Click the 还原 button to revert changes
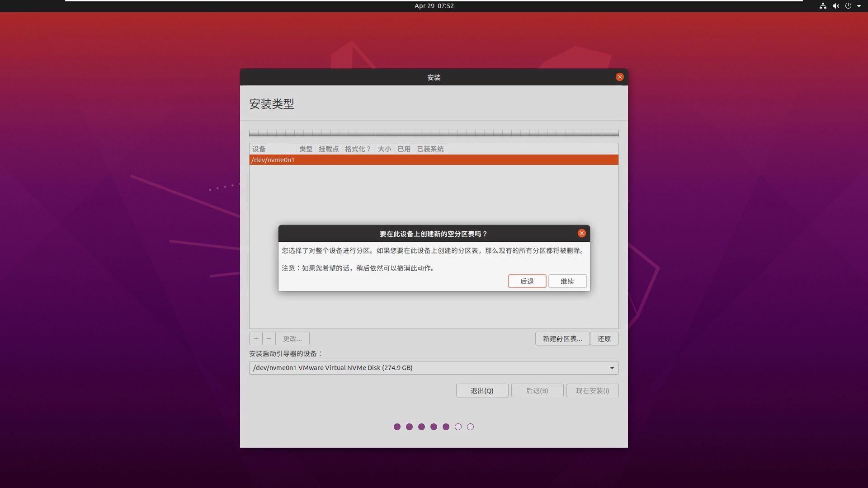Screen dimensions: 868x488 coord(604,338)
